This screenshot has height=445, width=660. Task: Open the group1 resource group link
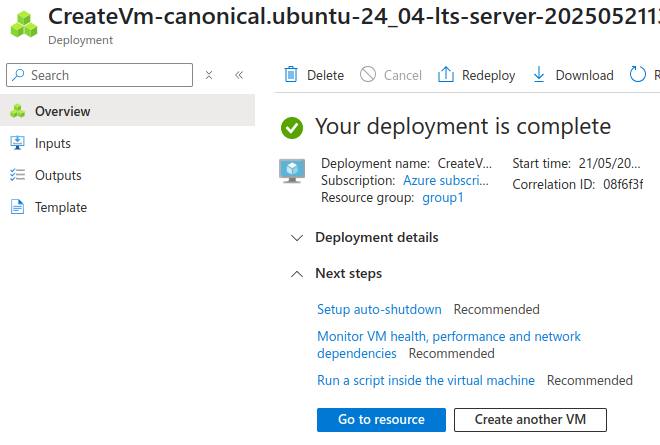click(443, 197)
